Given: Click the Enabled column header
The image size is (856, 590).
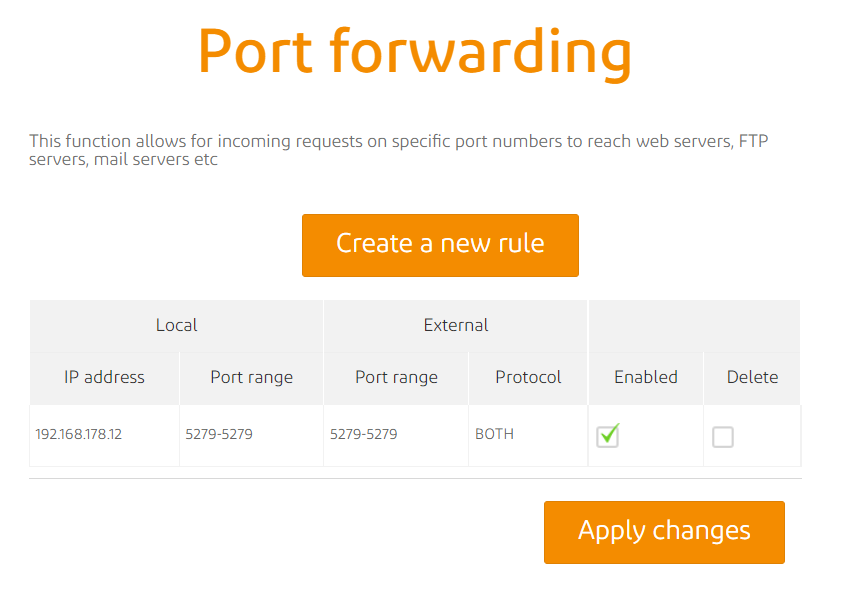Looking at the screenshot, I should (x=645, y=378).
